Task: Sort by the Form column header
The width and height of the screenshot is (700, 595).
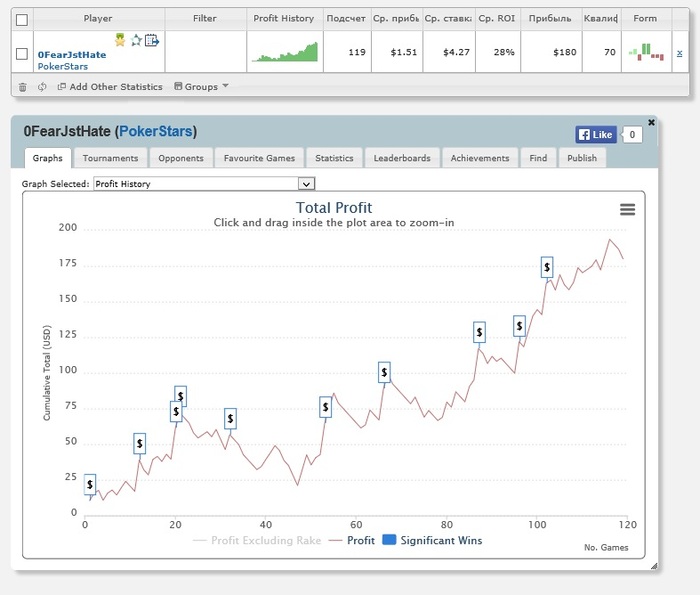Action: pyautogui.click(x=645, y=19)
